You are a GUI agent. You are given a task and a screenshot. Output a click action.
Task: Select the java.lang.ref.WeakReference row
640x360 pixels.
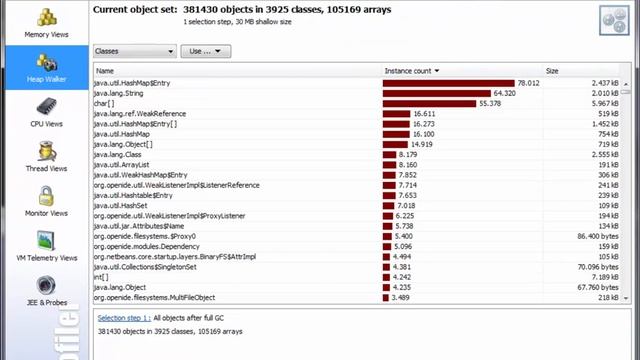coord(357,114)
